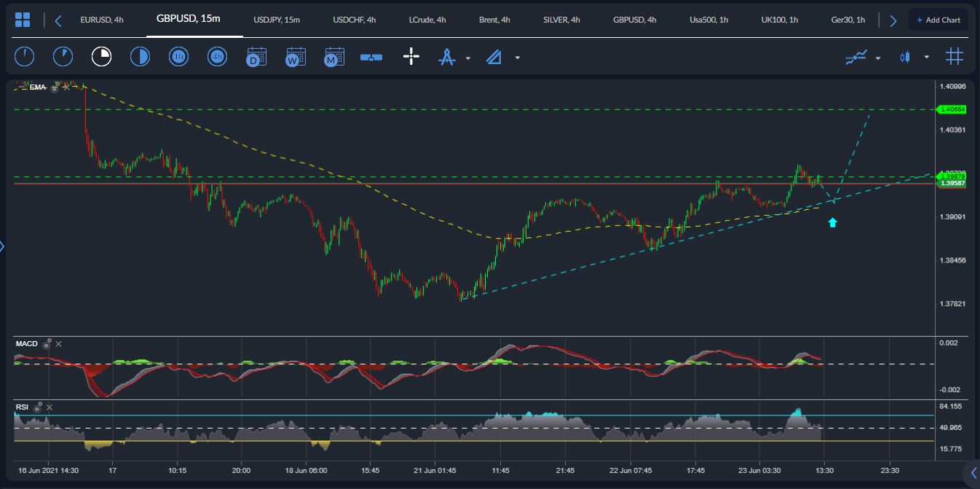
Task: Switch to the 4h timeframe icon
Action: tap(217, 56)
